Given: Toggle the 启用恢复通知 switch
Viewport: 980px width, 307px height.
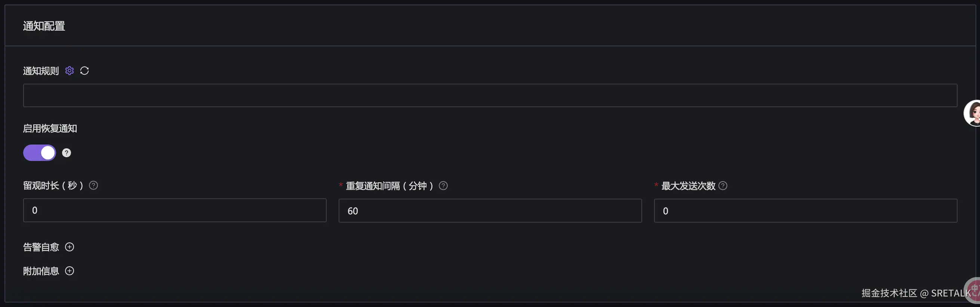Looking at the screenshot, I should [x=40, y=153].
